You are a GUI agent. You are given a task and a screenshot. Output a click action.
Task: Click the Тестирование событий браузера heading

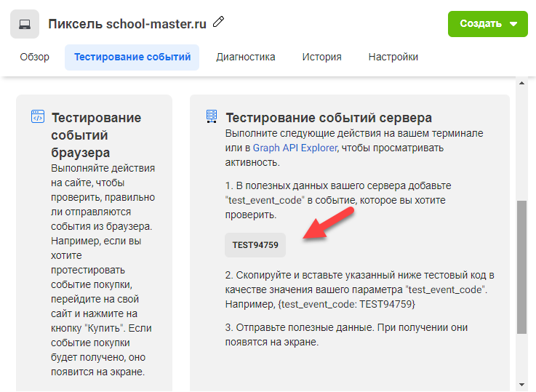(96, 135)
